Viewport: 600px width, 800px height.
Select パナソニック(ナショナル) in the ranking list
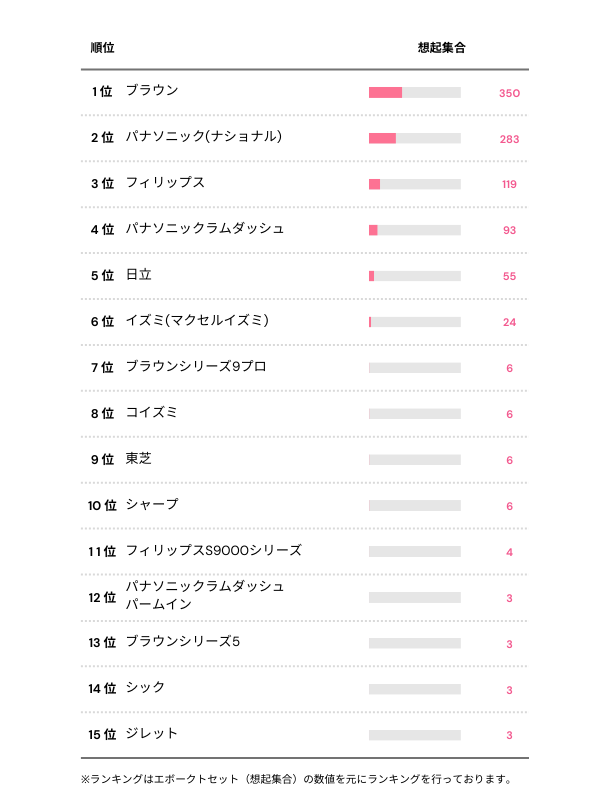pyautogui.click(x=203, y=137)
